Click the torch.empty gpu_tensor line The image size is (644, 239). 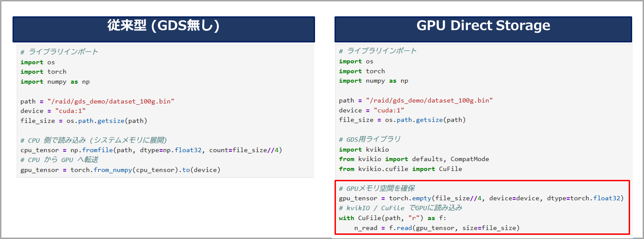(x=481, y=198)
